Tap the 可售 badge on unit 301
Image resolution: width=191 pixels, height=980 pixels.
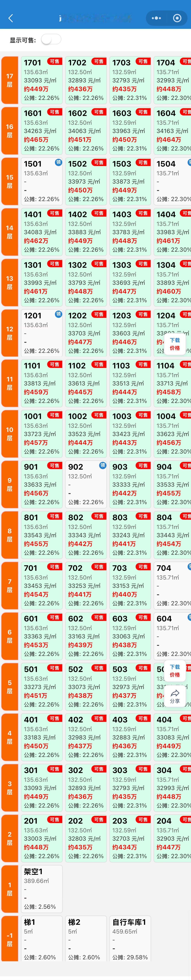tap(55, 769)
